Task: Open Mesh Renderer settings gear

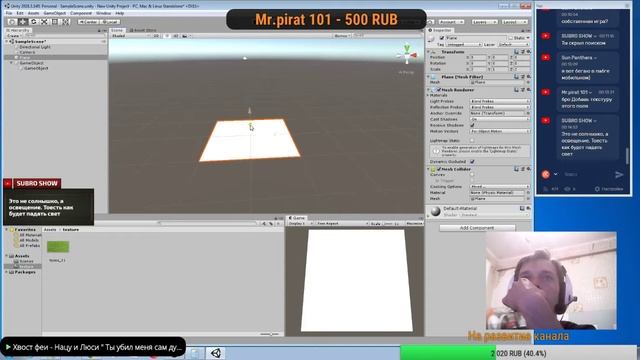Action: (x=529, y=89)
